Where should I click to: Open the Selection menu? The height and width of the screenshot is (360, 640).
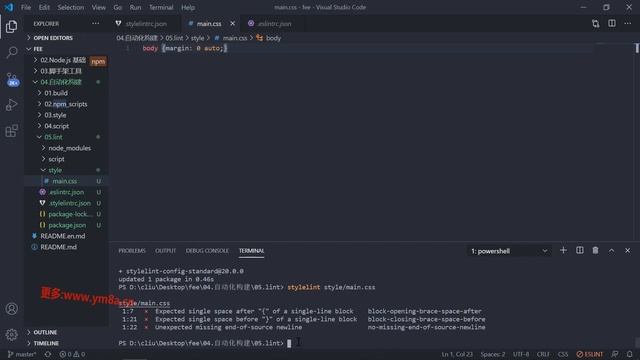coord(71,7)
